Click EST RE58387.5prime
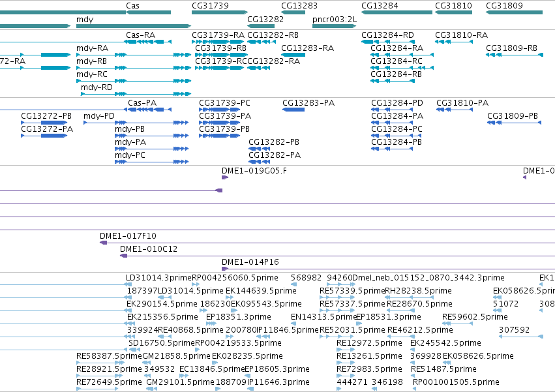555x392 pixels. pyautogui.click(x=109, y=356)
